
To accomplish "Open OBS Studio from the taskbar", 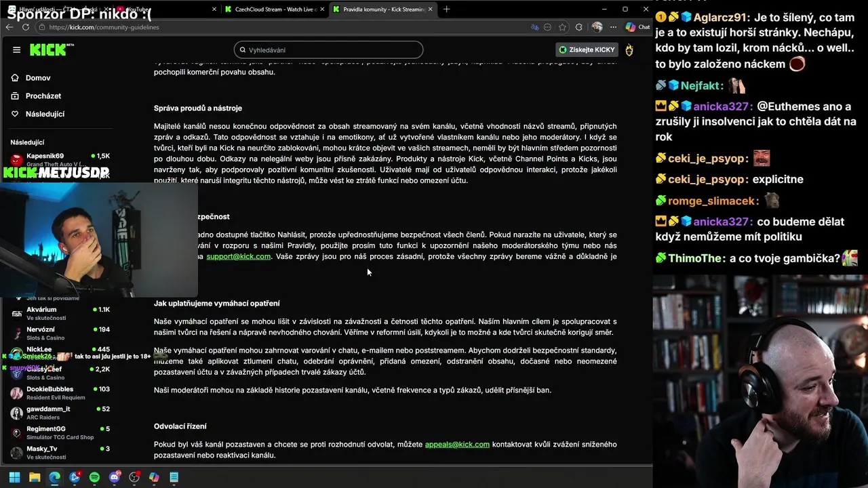I will [134, 477].
